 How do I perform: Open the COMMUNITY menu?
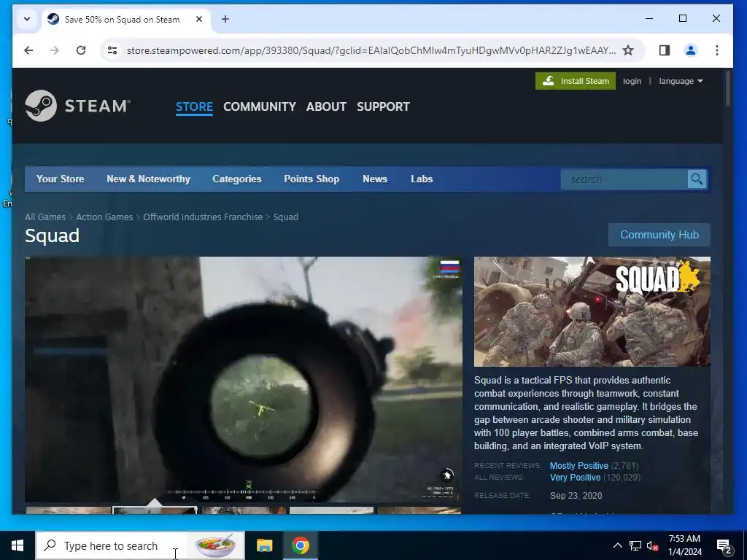click(x=260, y=106)
